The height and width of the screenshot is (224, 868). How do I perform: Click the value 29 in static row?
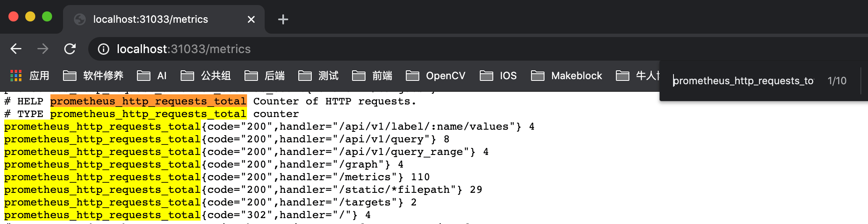click(476, 190)
